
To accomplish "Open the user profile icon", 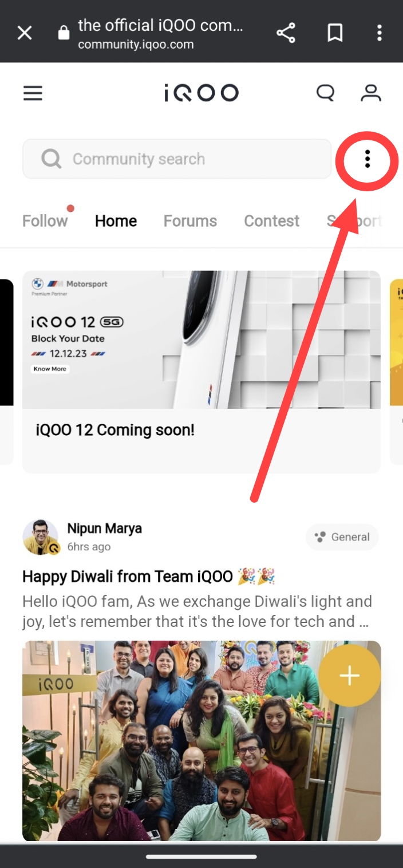I will pos(370,93).
